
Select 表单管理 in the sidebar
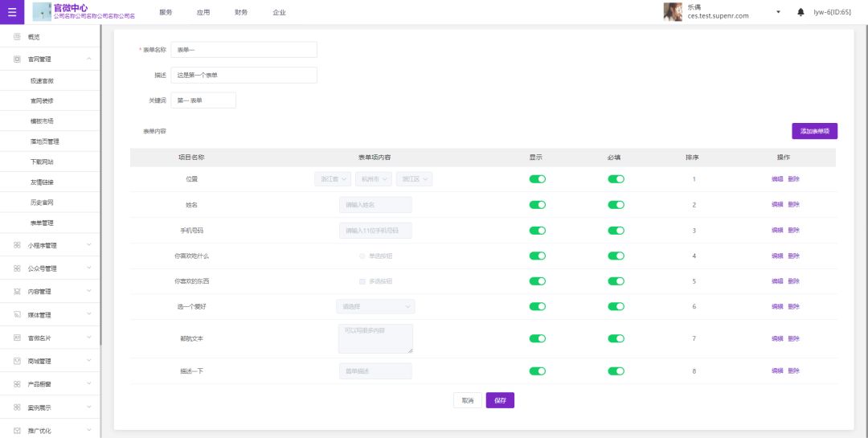[42, 223]
